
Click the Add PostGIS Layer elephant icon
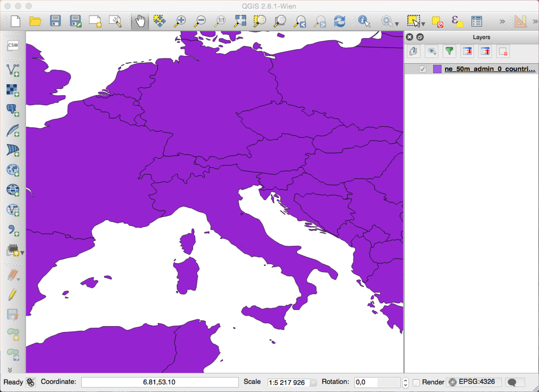[x=13, y=110]
